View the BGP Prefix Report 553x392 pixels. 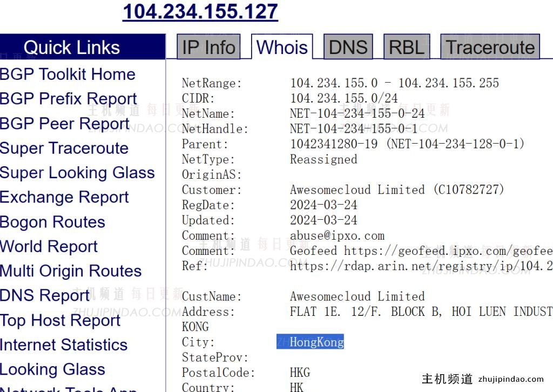(69, 99)
